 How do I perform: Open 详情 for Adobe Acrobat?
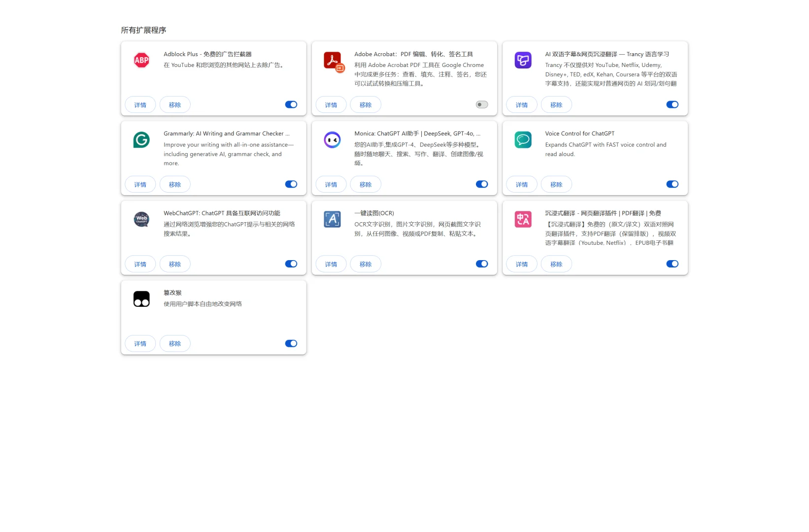(331, 105)
